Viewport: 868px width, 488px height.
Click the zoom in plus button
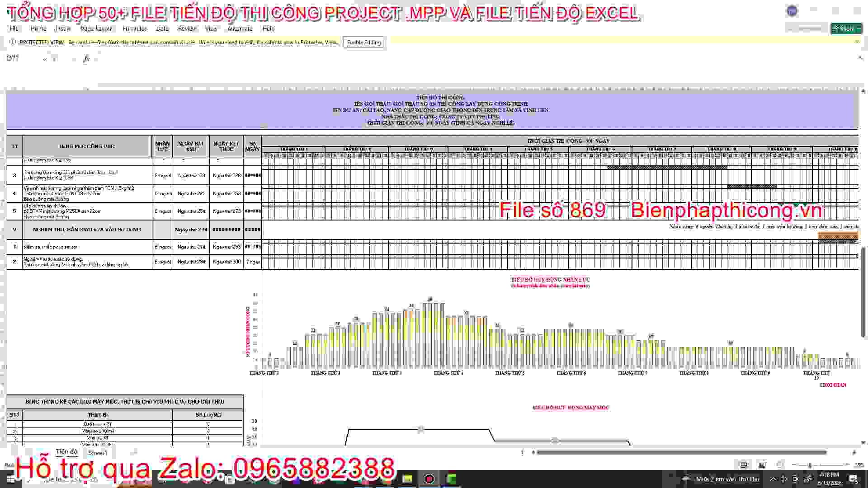[x=847, y=465]
